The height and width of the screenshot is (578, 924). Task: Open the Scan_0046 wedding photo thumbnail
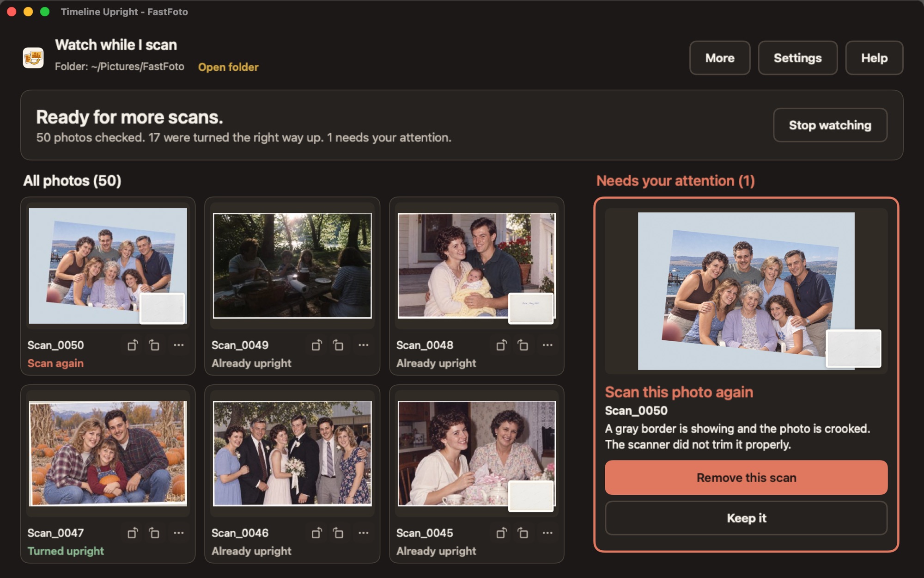coord(292,453)
